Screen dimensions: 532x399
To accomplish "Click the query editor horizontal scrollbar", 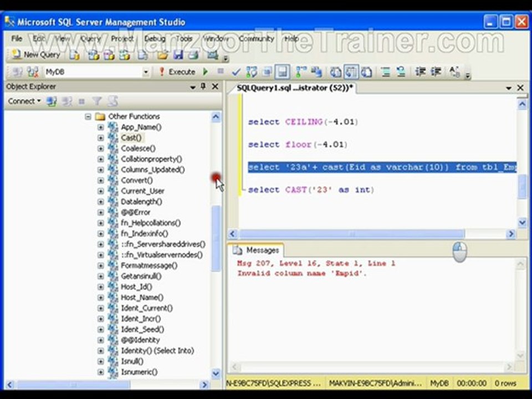I will click(x=352, y=234).
